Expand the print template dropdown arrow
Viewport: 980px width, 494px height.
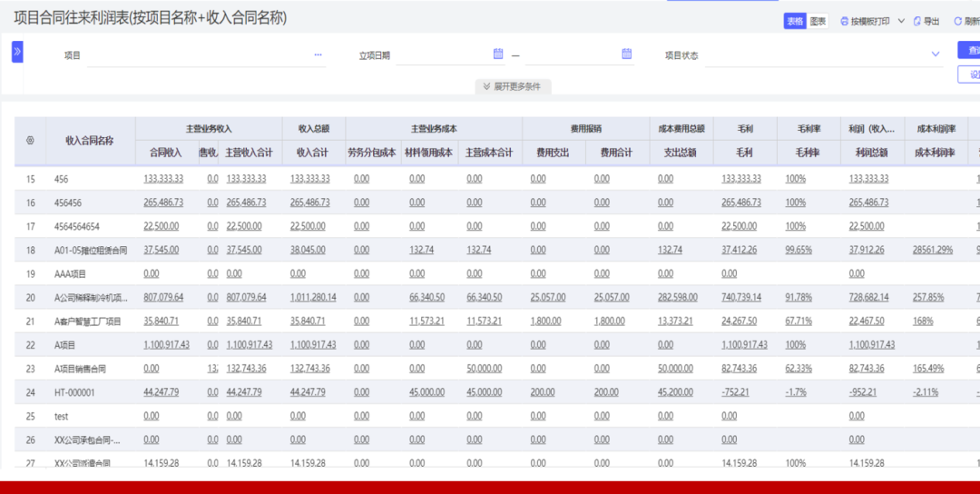[x=901, y=21]
